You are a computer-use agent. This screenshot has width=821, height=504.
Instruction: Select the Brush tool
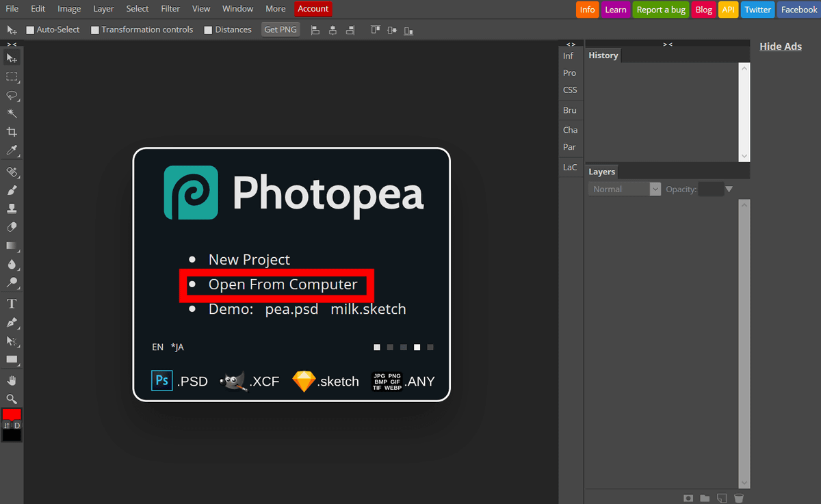[12, 190]
